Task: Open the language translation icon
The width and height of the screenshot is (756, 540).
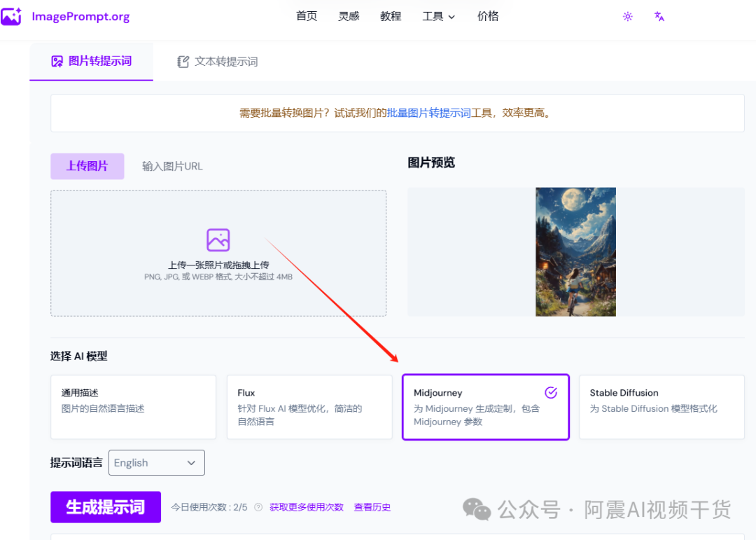Action: point(659,16)
